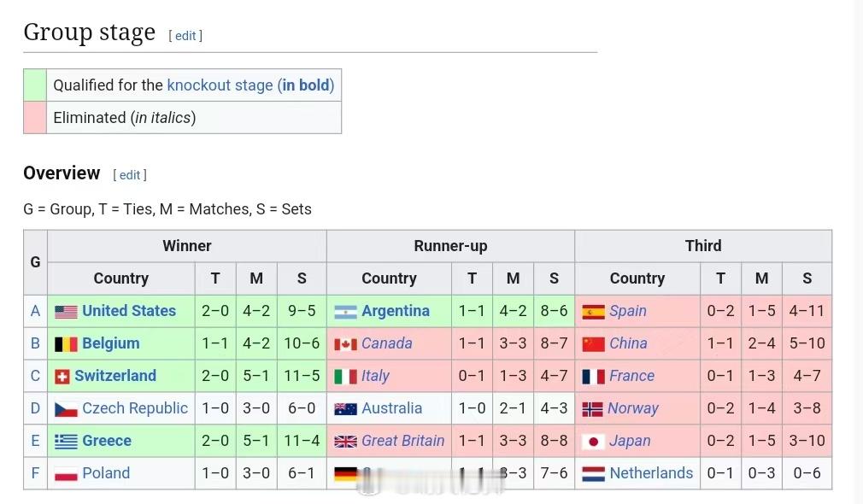
Task: Open the Netherlands team link
Action: tap(651, 473)
